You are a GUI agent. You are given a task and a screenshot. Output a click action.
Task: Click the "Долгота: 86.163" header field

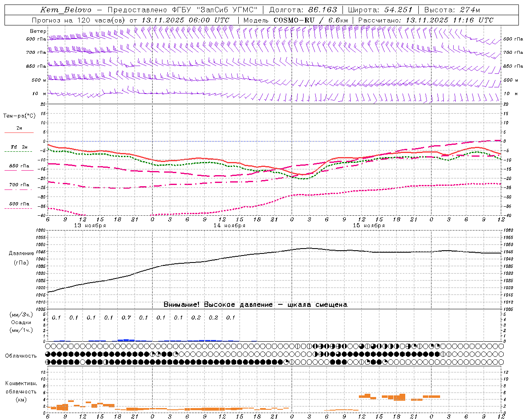[x=303, y=10]
